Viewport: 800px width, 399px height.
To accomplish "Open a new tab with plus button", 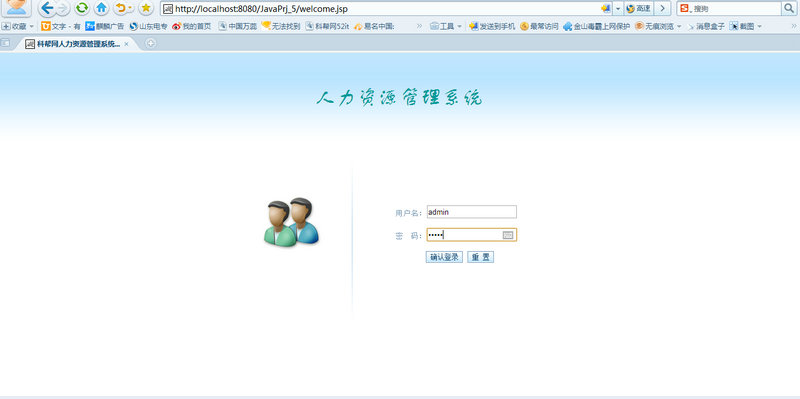I will [x=151, y=43].
